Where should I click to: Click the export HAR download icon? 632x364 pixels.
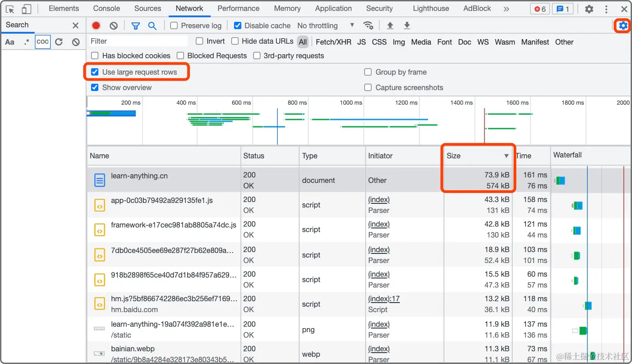(x=407, y=26)
